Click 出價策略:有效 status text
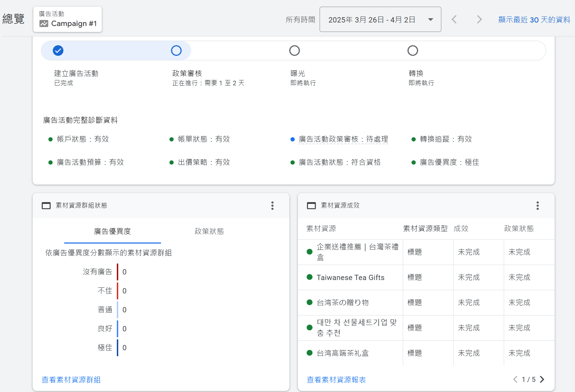Screen dimensions: 575x392 click(x=204, y=162)
